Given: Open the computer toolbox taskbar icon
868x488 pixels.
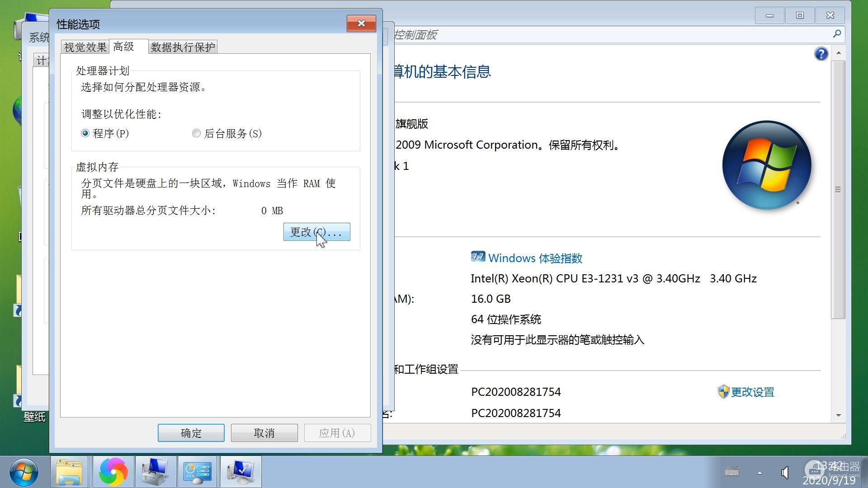Looking at the screenshot, I should click(x=156, y=472).
